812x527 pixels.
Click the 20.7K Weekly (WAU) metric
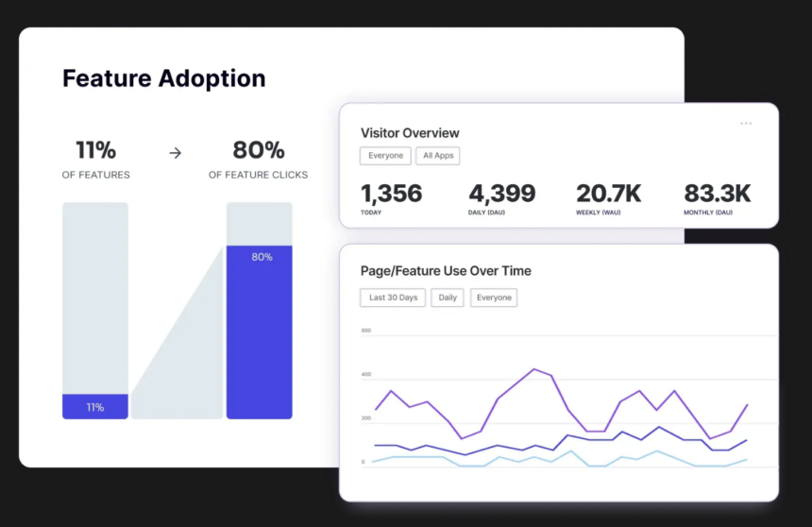point(608,194)
